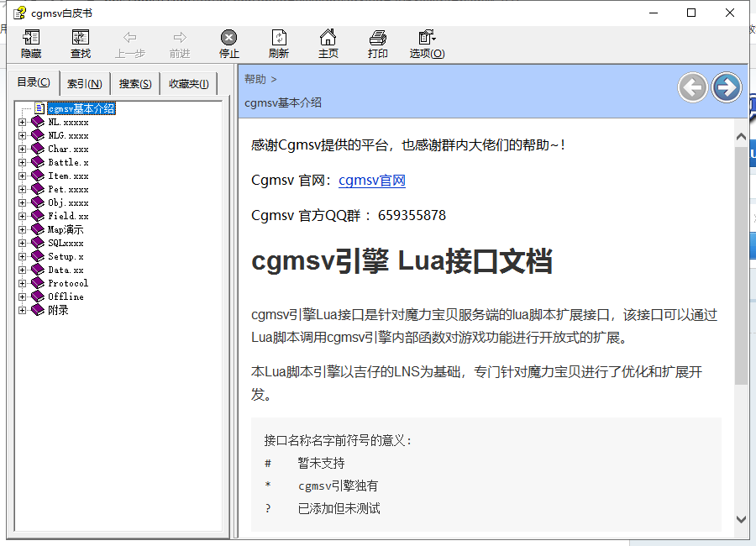Click the QQ group number 659355878

click(412, 215)
